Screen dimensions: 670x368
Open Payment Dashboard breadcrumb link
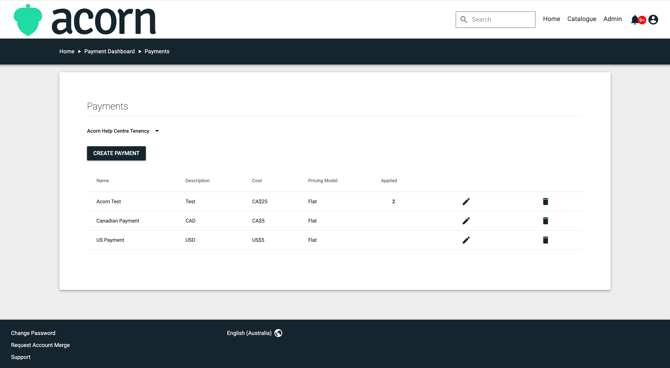tap(109, 51)
